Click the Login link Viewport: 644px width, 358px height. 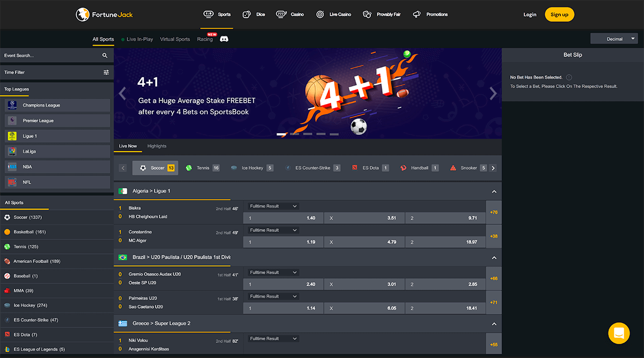[x=530, y=14]
